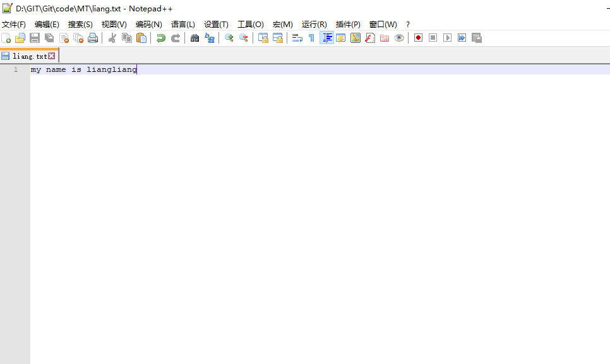This screenshot has width=610, height=364.
Task: Start macro recording red dot icon
Action: click(418, 38)
